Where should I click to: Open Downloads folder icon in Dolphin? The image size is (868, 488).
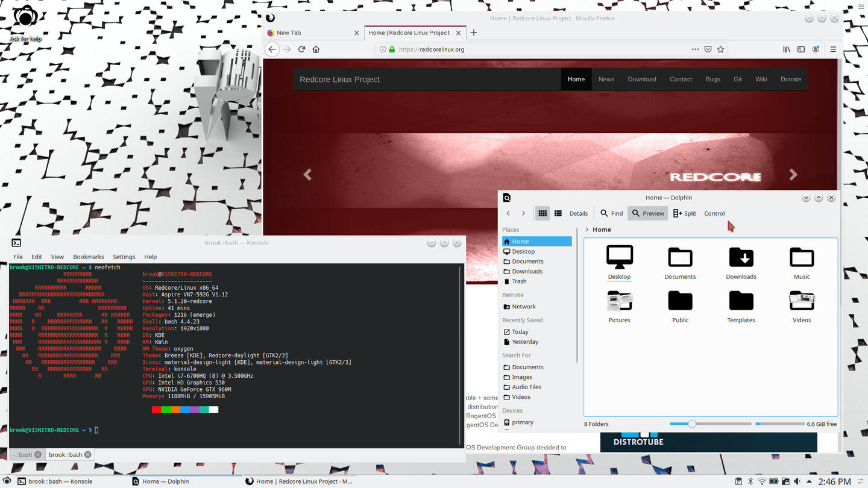pyautogui.click(x=741, y=263)
